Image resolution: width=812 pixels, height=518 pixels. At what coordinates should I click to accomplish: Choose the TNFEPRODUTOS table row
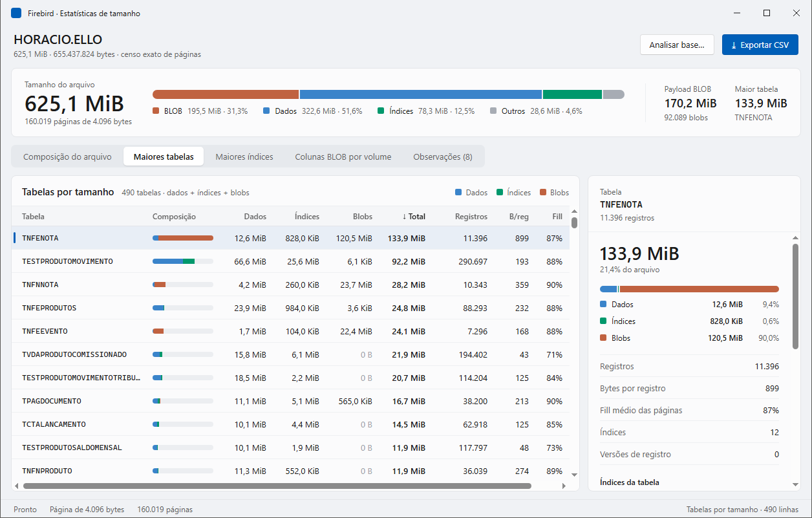[x=291, y=308]
